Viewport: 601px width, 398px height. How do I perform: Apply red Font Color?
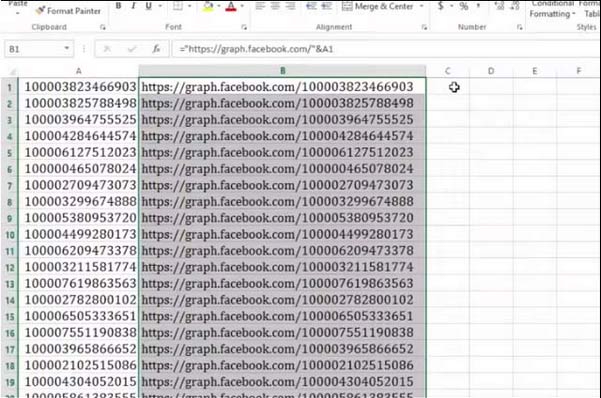(231, 6)
